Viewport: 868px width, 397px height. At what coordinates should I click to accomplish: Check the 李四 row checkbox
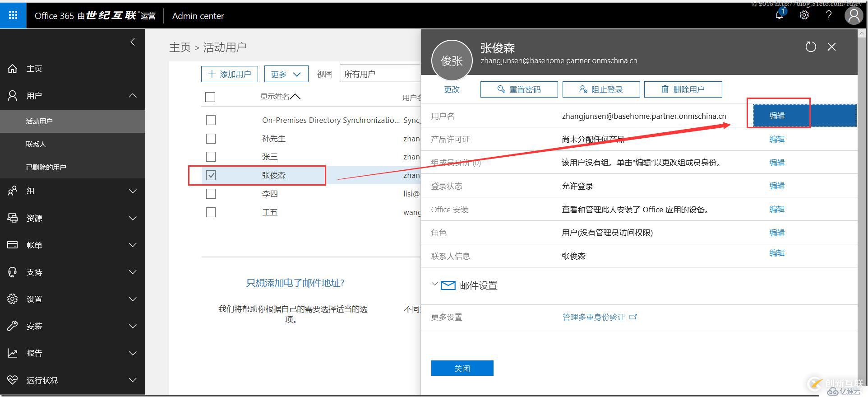211,194
